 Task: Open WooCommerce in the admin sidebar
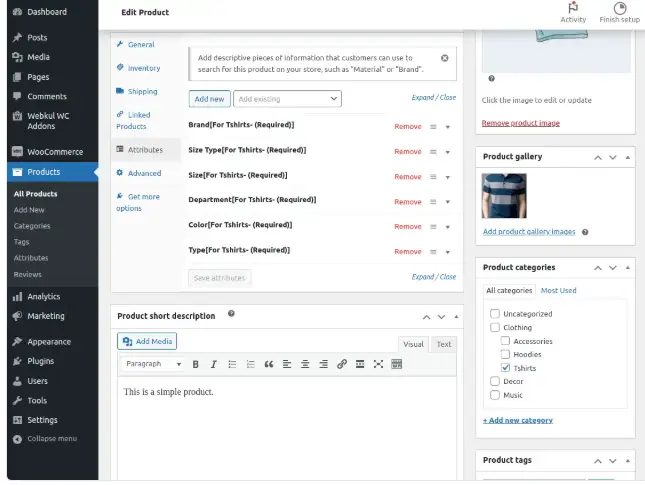[x=54, y=152]
